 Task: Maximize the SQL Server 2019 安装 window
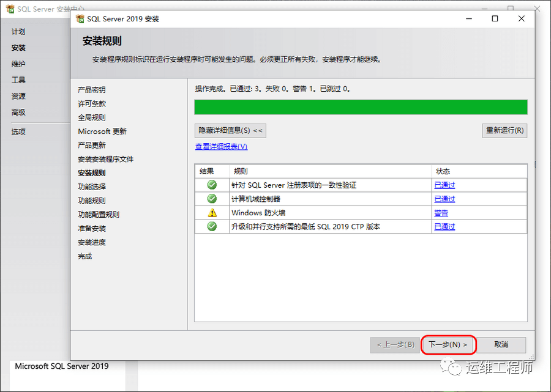click(495, 19)
